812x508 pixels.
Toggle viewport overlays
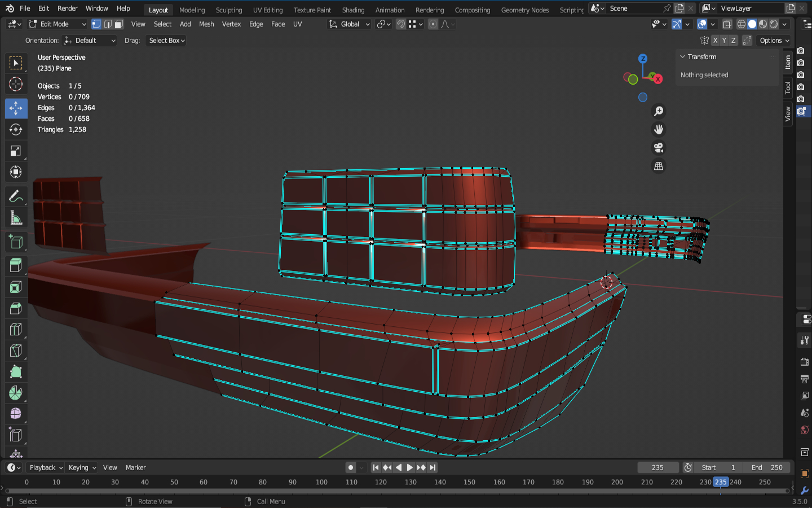pyautogui.click(x=702, y=24)
